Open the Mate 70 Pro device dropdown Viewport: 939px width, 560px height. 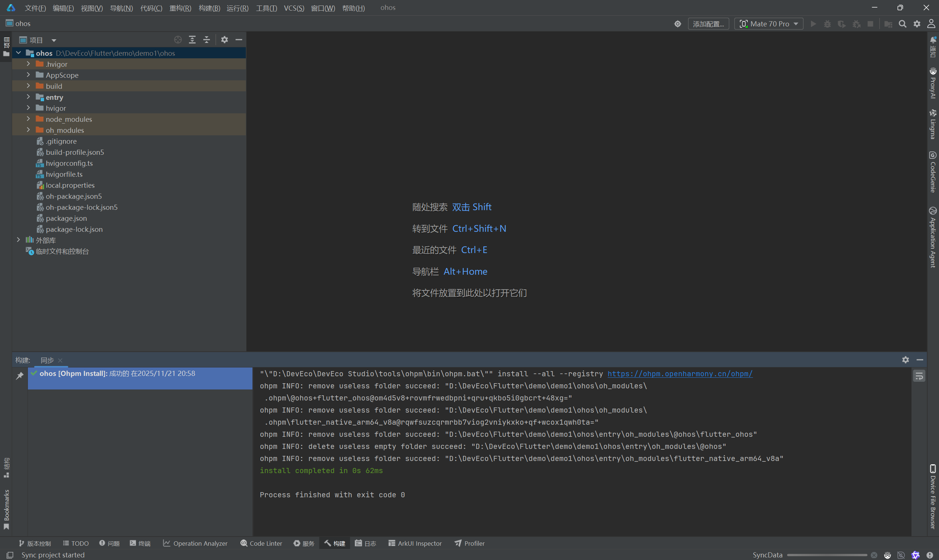point(769,24)
